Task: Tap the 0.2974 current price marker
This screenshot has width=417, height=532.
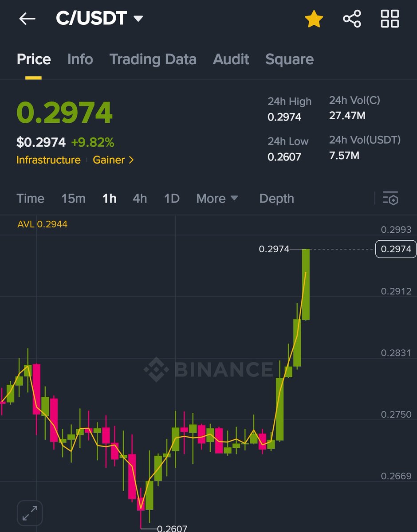Action: [396, 249]
